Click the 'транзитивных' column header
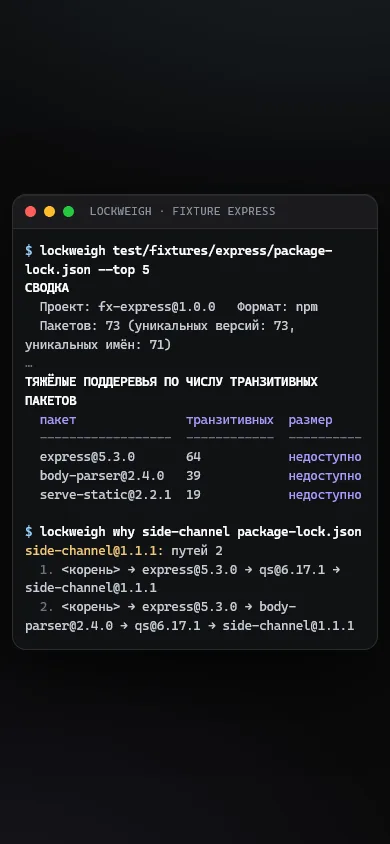 [230, 419]
